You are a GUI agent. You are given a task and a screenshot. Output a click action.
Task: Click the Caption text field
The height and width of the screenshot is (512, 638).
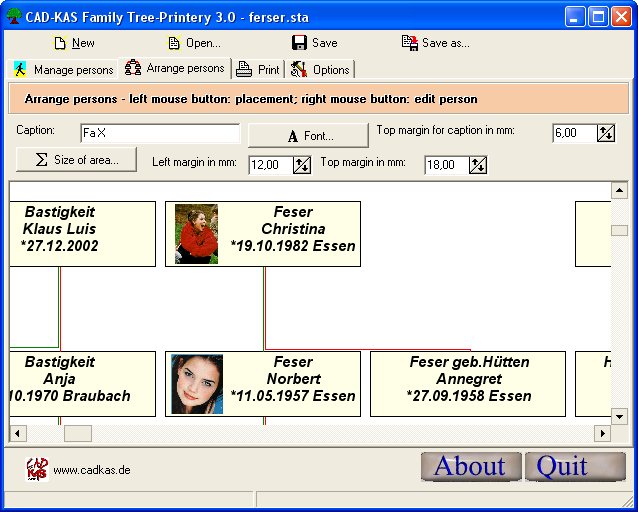coord(160,133)
